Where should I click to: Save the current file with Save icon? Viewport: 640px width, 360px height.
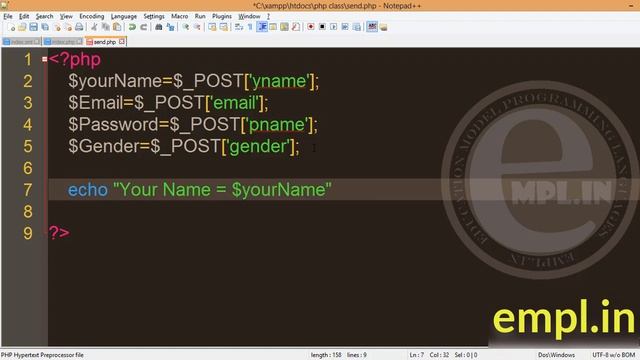[33, 27]
